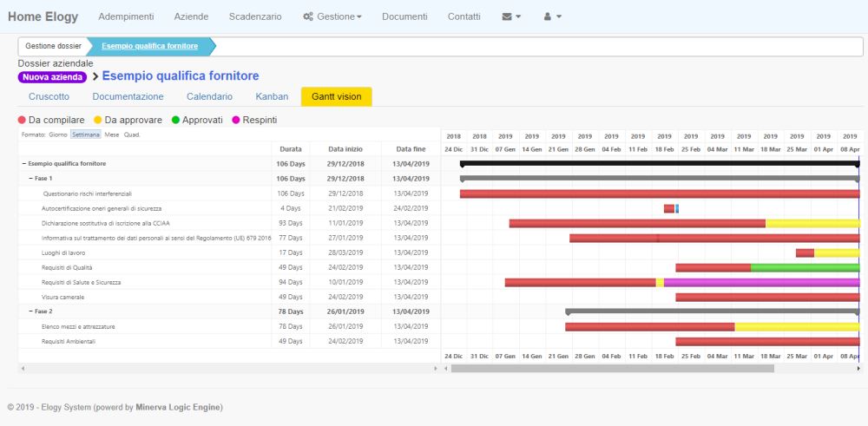Set Gantt format to Settimana
Screen dimensions: 868x426
tap(86, 134)
